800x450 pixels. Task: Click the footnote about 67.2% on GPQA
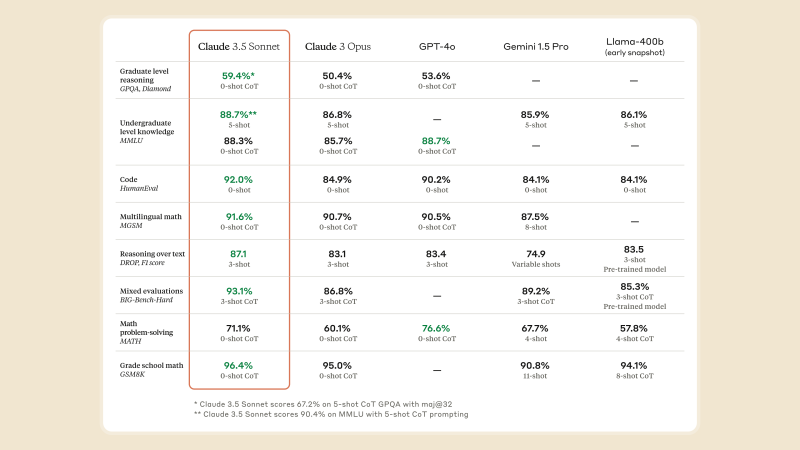tap(323, 404)
